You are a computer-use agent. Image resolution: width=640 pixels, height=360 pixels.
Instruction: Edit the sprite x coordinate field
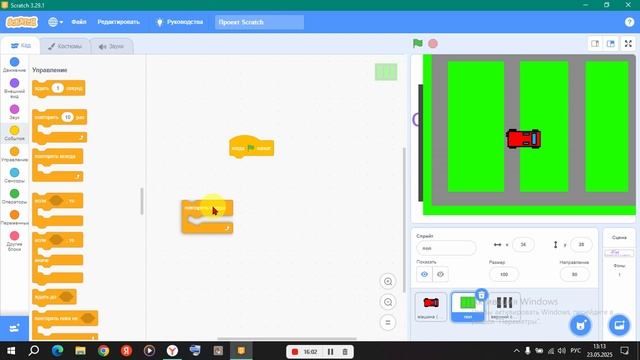[x=523, y=244]
